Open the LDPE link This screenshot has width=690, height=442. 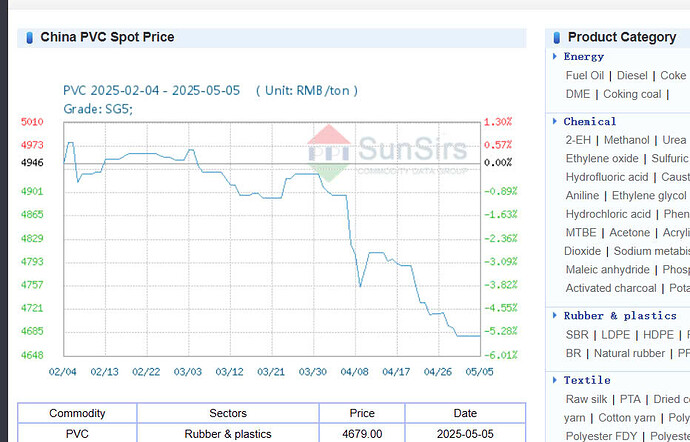click(x=615, y=335)
